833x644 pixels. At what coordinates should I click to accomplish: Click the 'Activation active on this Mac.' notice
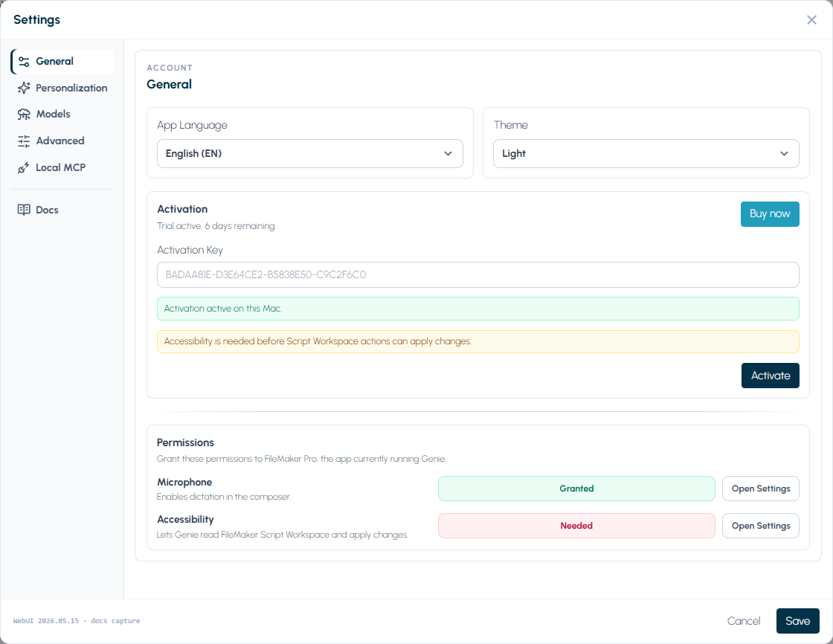[478, 309]
